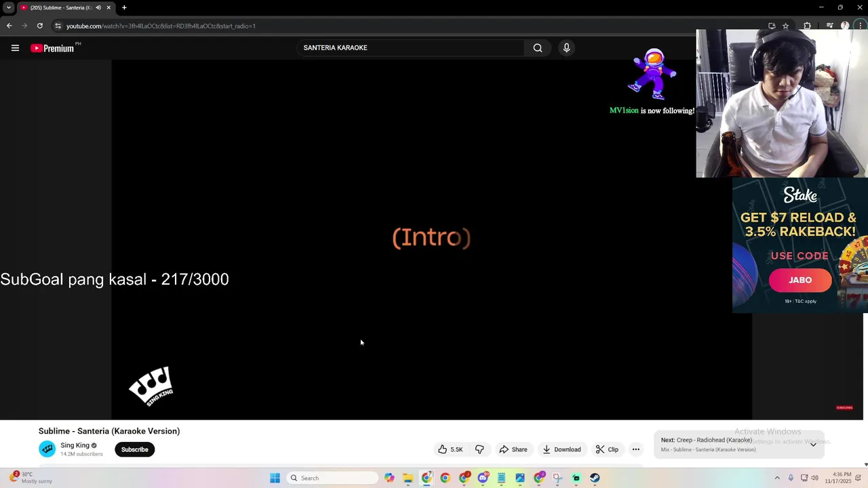Open Steam from the taskbar
This screenshot has height=488, width=868.
(x=595, y=478)
